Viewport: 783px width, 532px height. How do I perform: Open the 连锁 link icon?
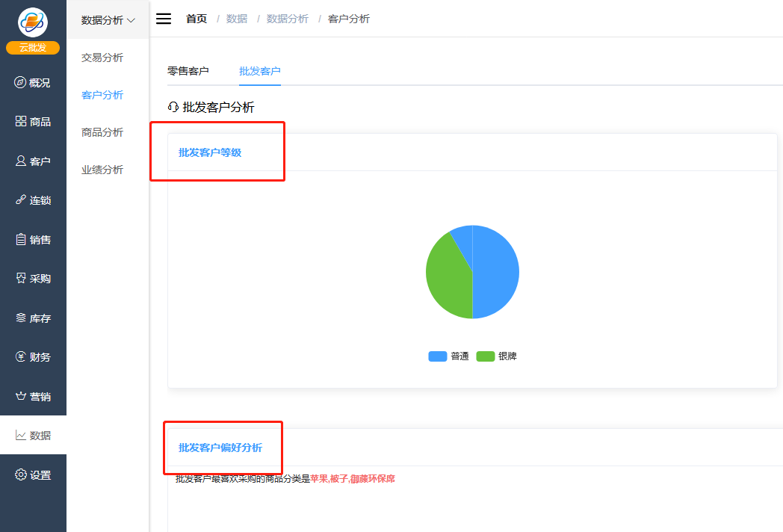[x=20, y=199]
